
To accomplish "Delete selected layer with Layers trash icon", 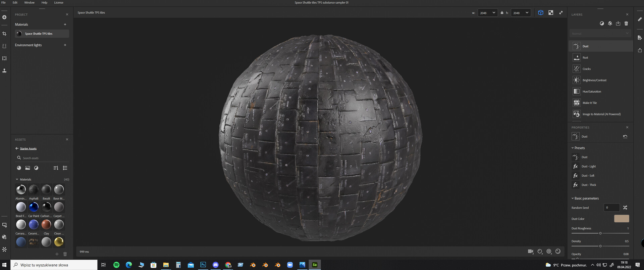I will (x=626, y=24).
